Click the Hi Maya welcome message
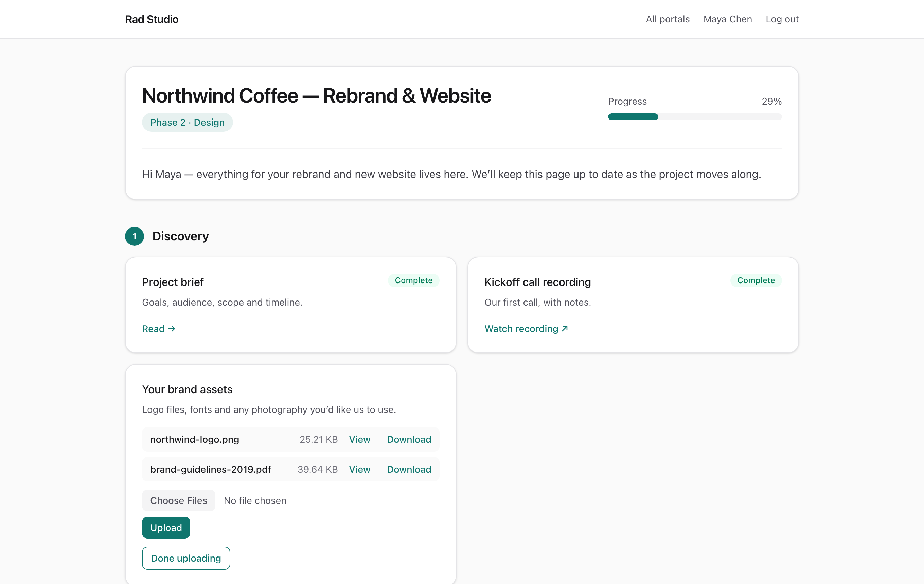 click(451, 174)
